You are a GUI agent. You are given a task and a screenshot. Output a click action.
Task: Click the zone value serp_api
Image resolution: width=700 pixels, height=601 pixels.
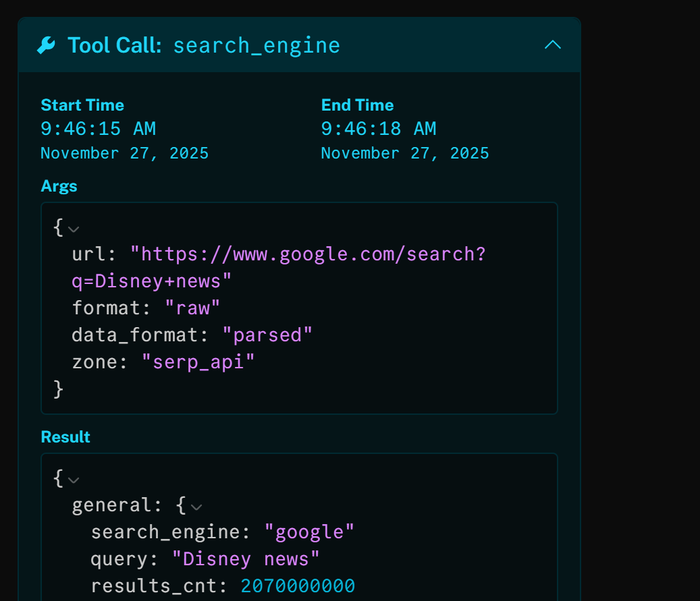click(198, 362)
